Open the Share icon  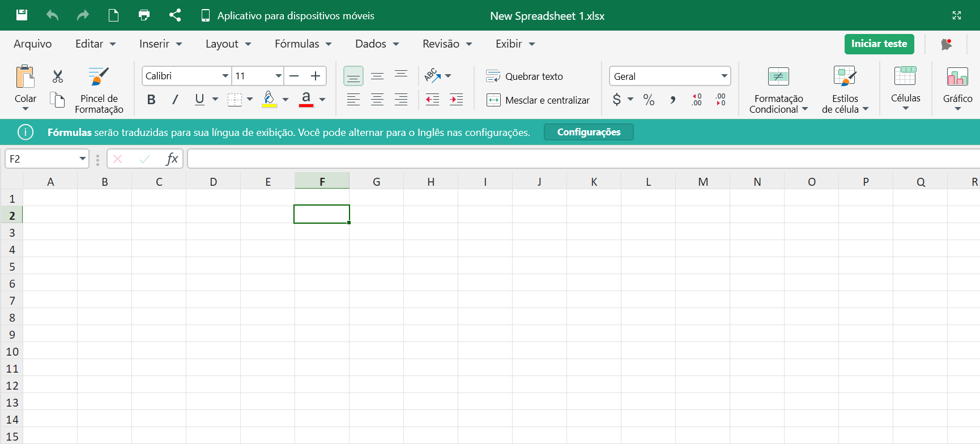tap(175, 15)
